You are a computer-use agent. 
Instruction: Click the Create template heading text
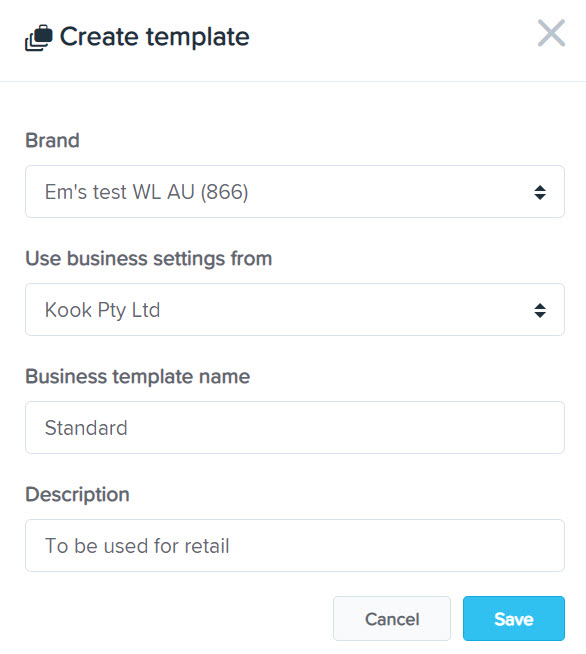(155, 37)
